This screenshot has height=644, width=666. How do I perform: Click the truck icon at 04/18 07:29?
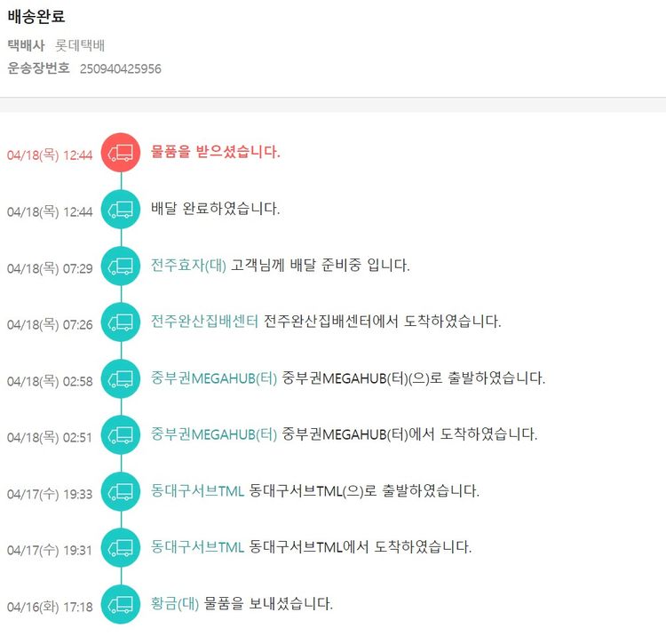[121, 266]
